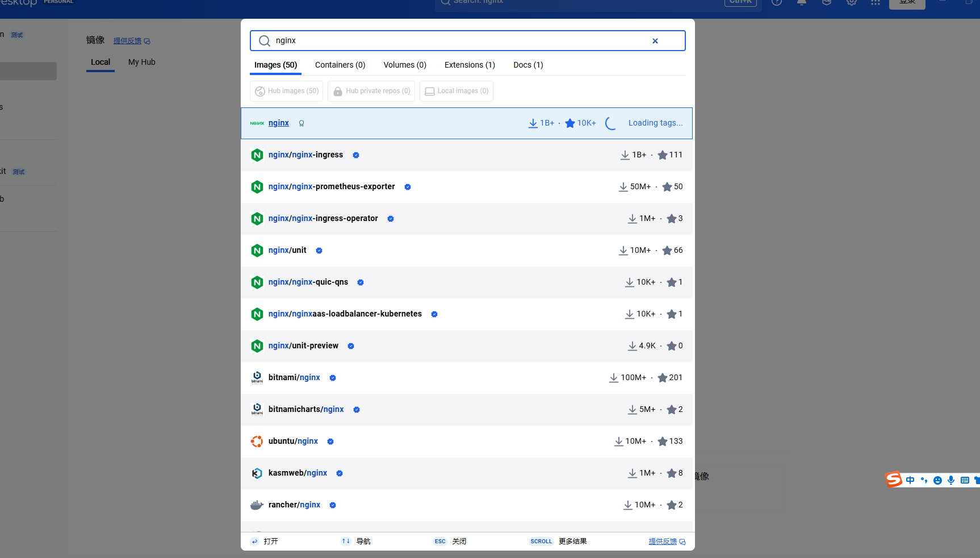Switch to Images (50) tab
The image size is (980, 558).
coord(275,65)
